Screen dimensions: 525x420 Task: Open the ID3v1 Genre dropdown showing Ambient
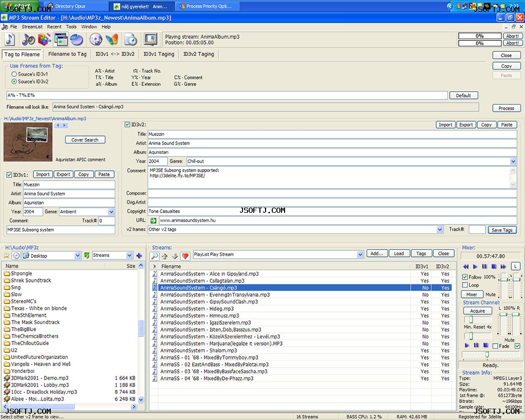[x=111, y=212]
